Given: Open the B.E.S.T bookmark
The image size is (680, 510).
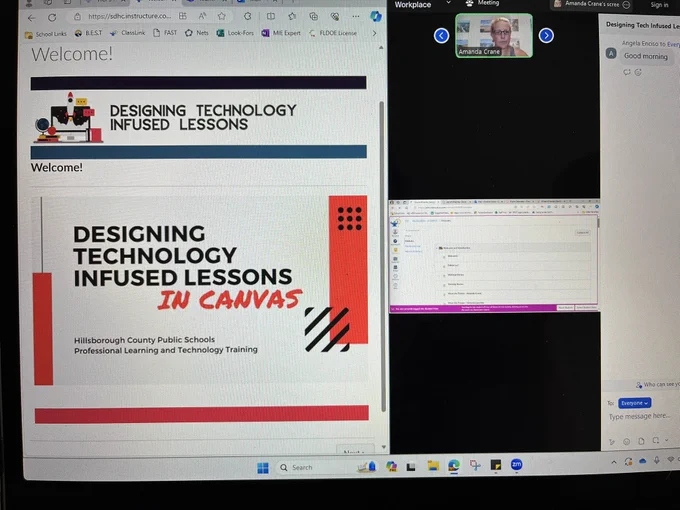Looking at the screenshot, I should coord(88,33).
